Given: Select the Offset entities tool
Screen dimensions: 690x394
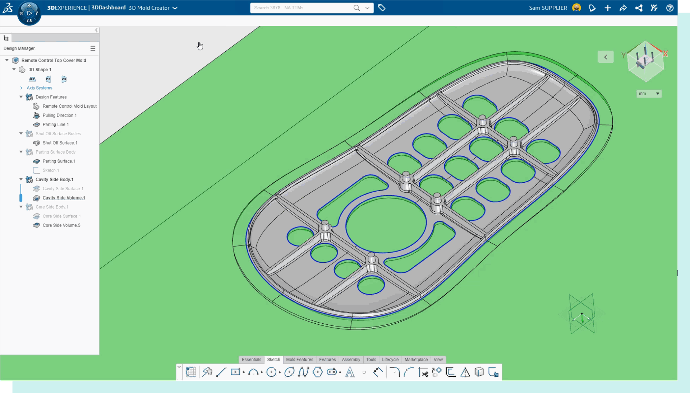Looking at the screenshot, I should coord(451,372).
